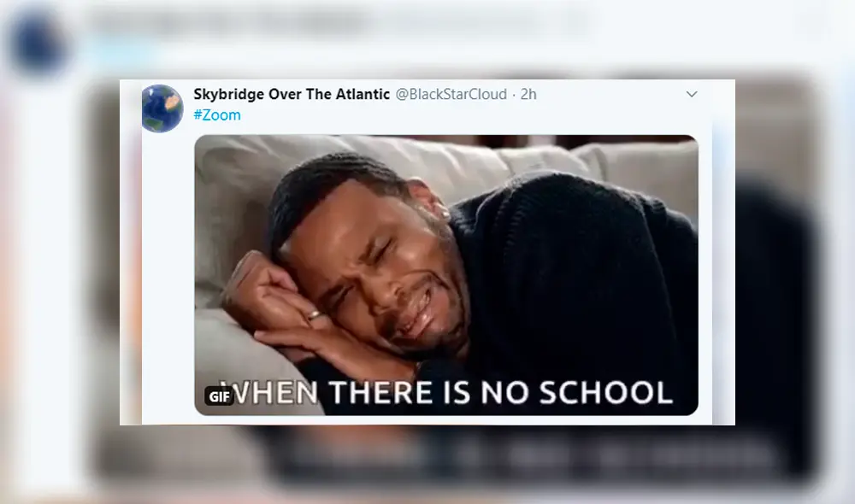Open Skybridge Over The Atlantic profile name

tap(292, 94)
